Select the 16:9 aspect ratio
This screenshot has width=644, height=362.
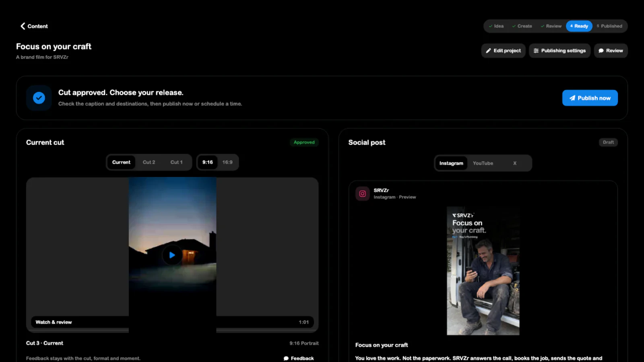click(x=227, y=162)
